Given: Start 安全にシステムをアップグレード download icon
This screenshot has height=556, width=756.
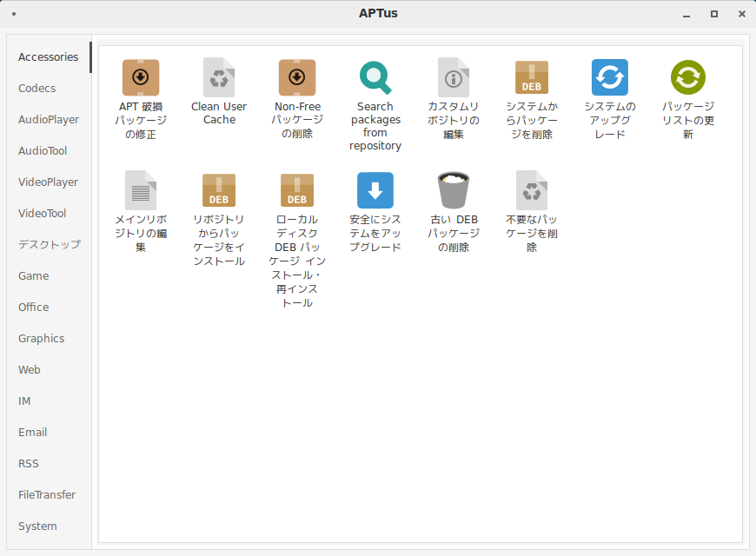Looking at the screenshot, I should pyautogui.click(x=375, y=190).
